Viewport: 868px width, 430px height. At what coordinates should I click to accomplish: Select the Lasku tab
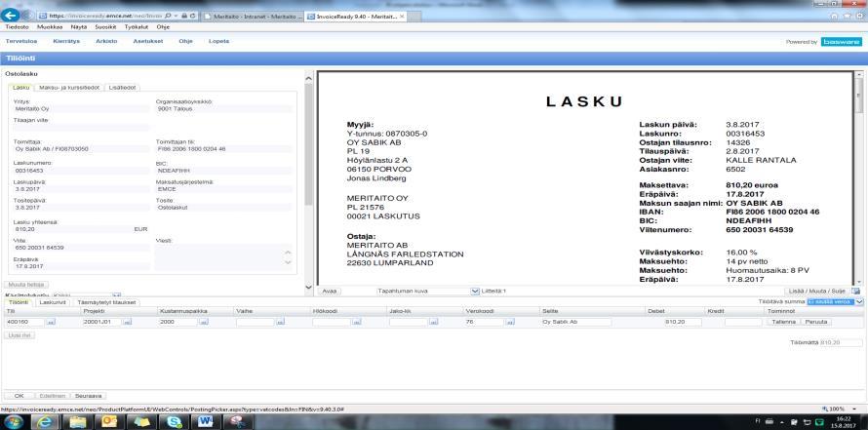click(x=20, y=88)
